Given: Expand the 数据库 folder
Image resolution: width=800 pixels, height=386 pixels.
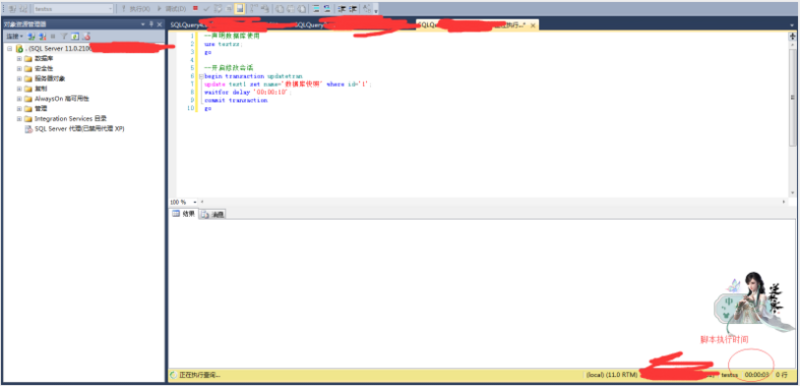Looking at the screenshot, I should (19, 59).
